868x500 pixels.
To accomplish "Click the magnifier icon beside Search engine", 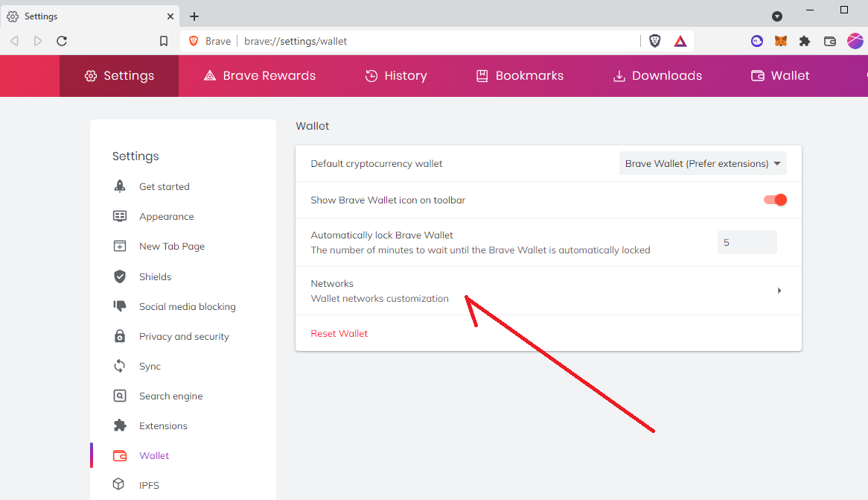I will [x=120, y=396].
